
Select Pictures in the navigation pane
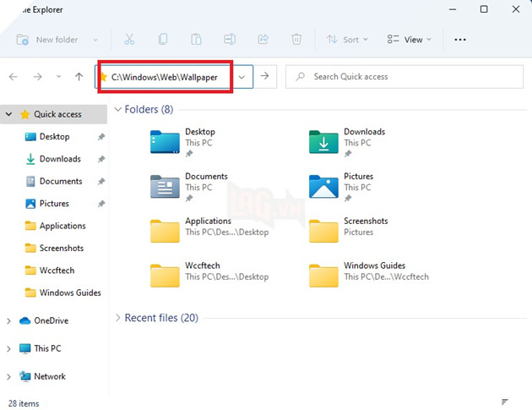(x=54, y=204)
